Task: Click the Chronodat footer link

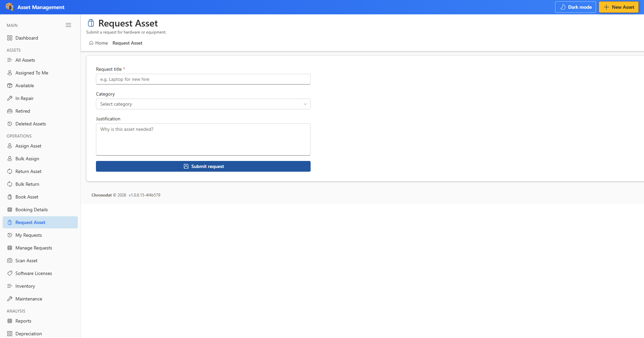Action: (x=102, y=195)
